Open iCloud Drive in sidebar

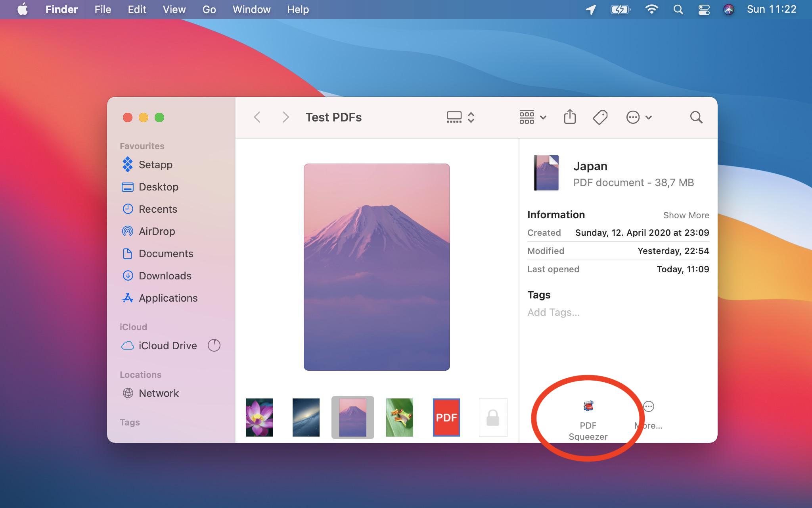(x=167, y=345)
